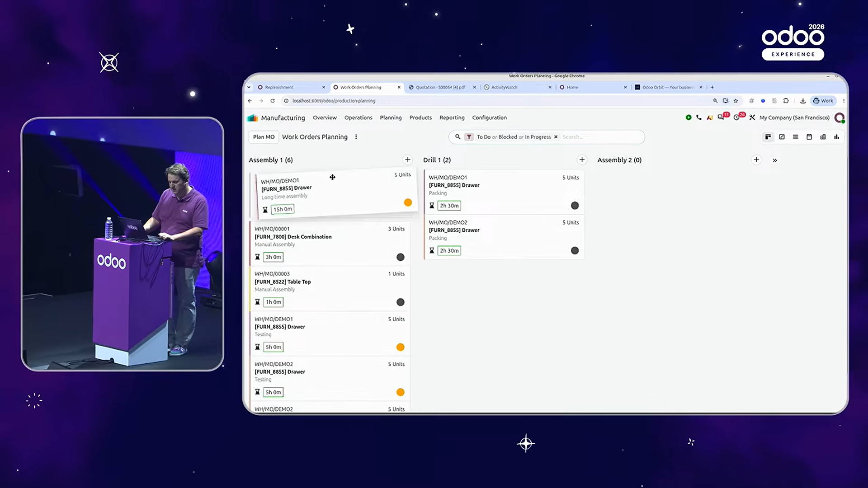Open the Configuration menu
868x488 pixels.
tap(489, 117)
